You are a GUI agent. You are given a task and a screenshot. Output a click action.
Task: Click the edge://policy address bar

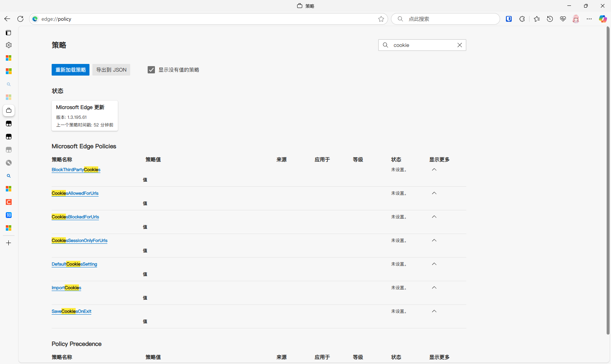tap(208, 19)
